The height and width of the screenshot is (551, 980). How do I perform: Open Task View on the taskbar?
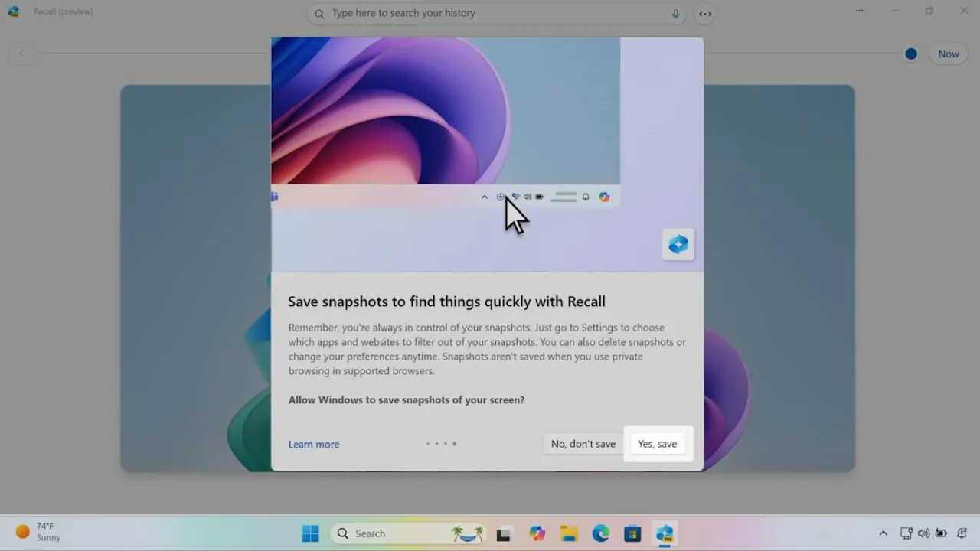[503, 533]
